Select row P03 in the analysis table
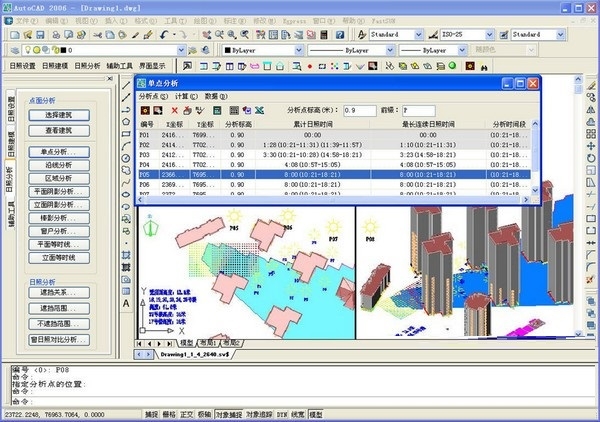 [333, 155]
